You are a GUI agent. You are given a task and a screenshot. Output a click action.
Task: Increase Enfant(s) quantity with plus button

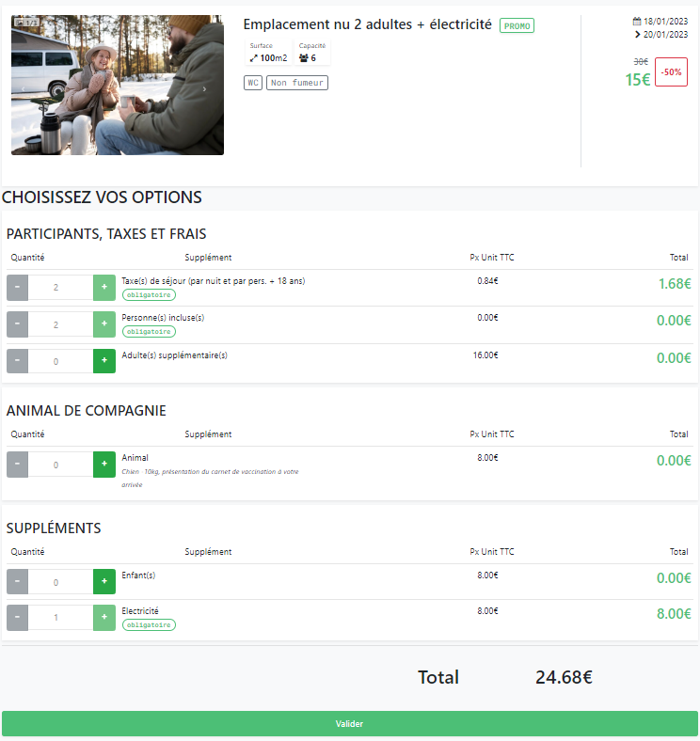103,581
